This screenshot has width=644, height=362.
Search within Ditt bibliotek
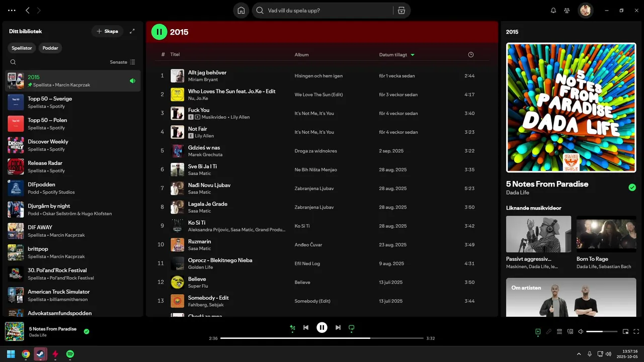[13, 62]
